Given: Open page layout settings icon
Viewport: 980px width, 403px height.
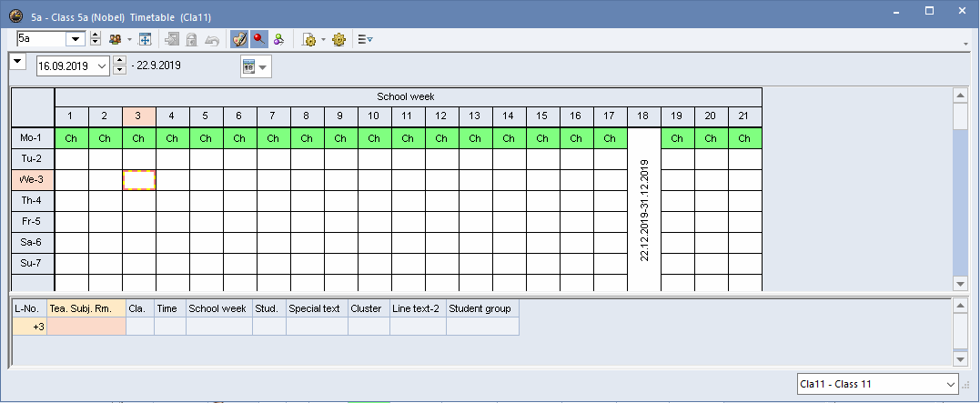Looking at the screenshot, I should point(309,39).
